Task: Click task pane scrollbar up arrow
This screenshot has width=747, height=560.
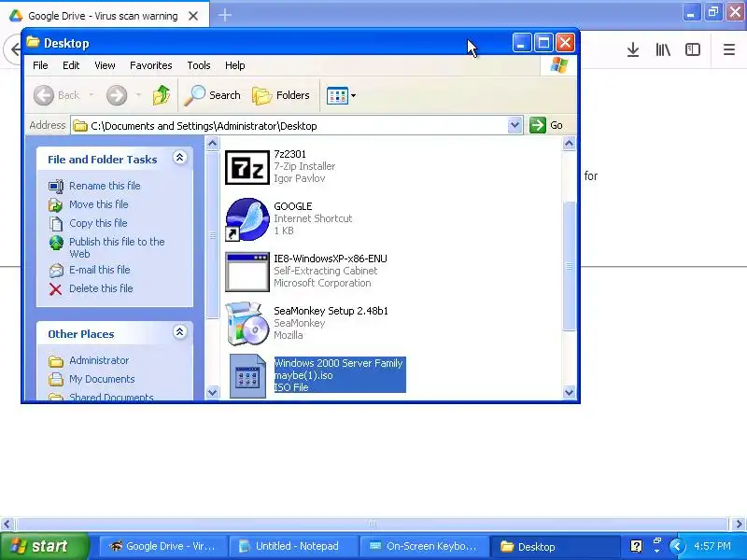Action: pyautogui.click(x=213, y=144)
